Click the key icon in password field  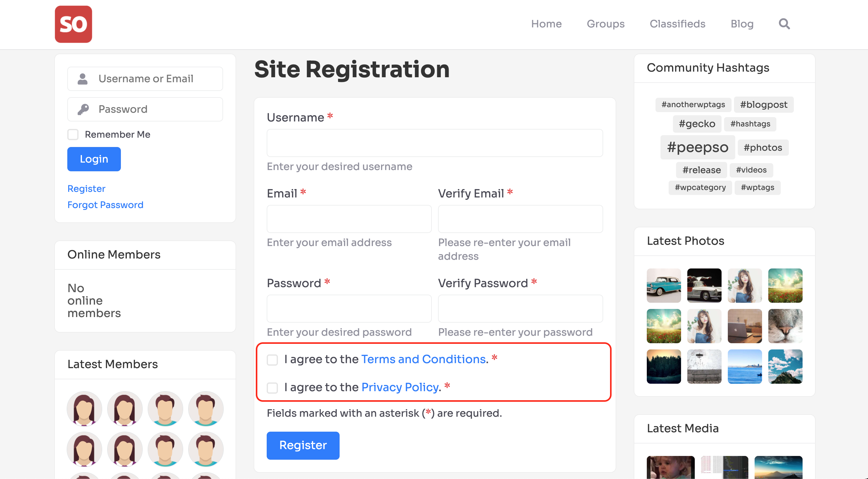83,109
